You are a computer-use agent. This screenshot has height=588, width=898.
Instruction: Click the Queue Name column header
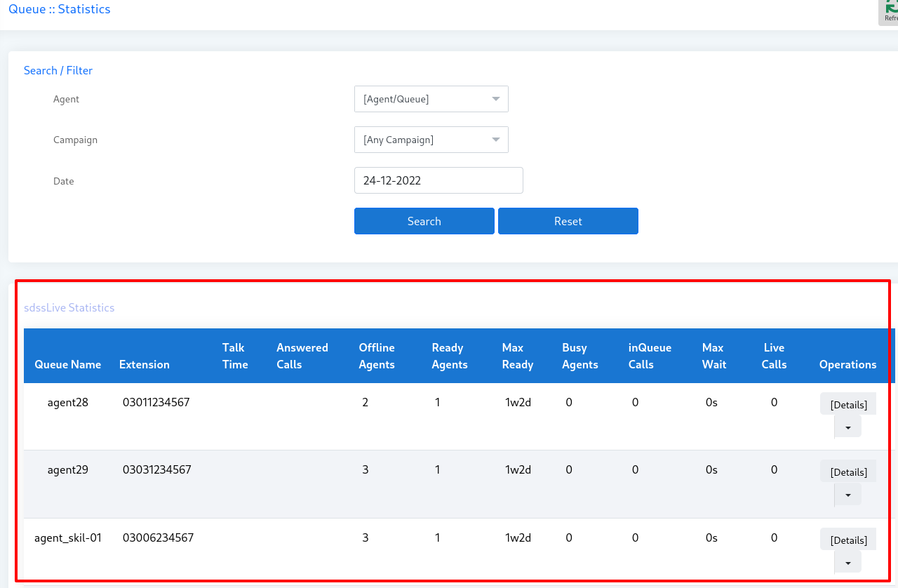pos(68,364)
